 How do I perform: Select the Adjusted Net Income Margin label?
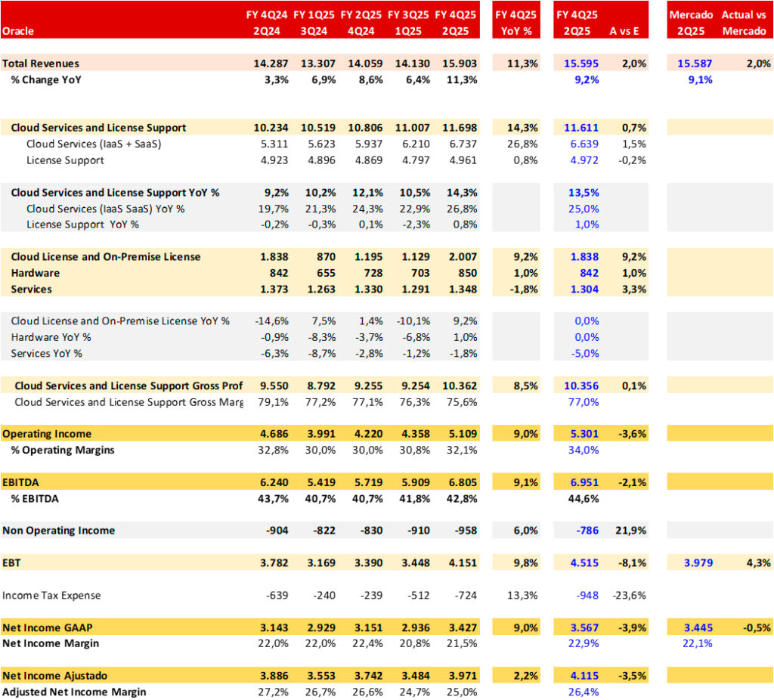pos(74,692)
